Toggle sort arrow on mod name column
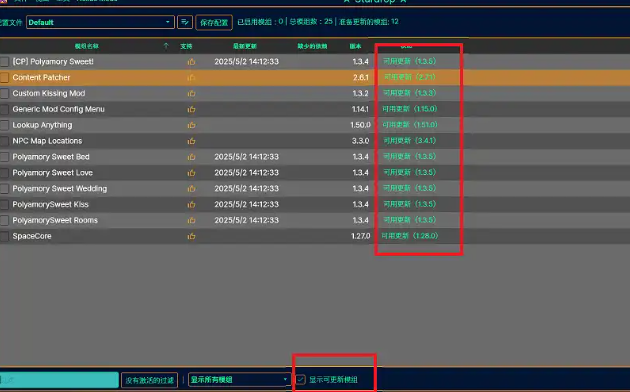 [x=166, y=46]
